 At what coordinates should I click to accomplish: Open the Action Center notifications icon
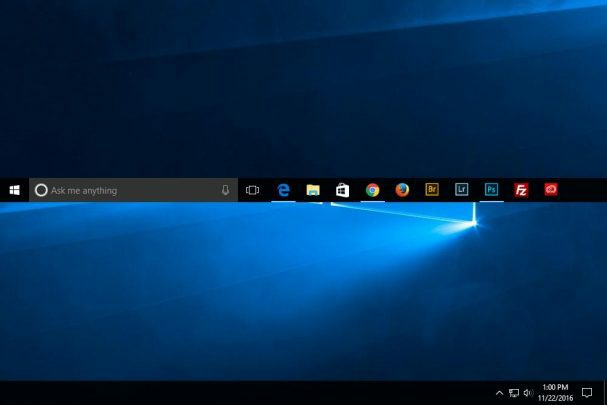tap(587, 393)
